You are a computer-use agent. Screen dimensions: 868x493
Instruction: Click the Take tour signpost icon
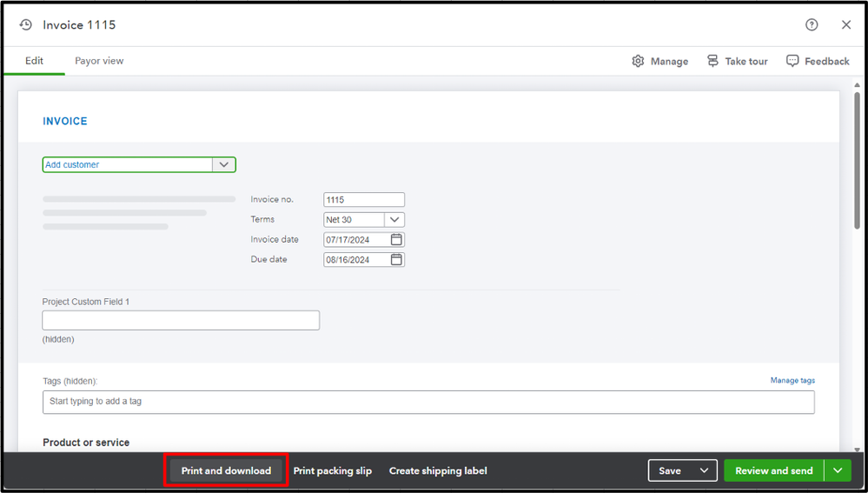point(712,61)
